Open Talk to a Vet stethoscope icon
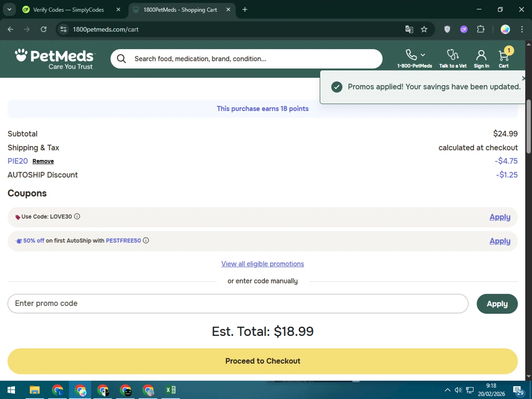Image resolution: width=532 pixels, height=399 pixels. pos(453,55)
